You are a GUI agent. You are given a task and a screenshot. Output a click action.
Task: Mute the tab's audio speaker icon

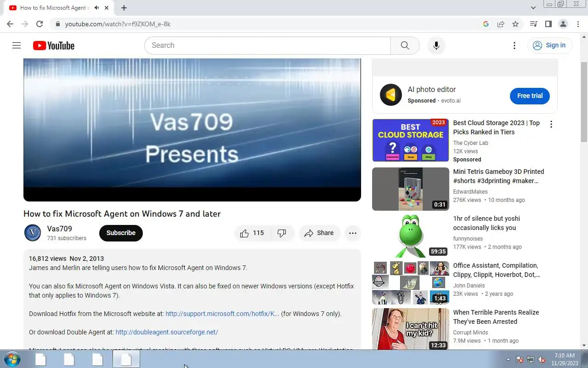click(x=96, y=8)
